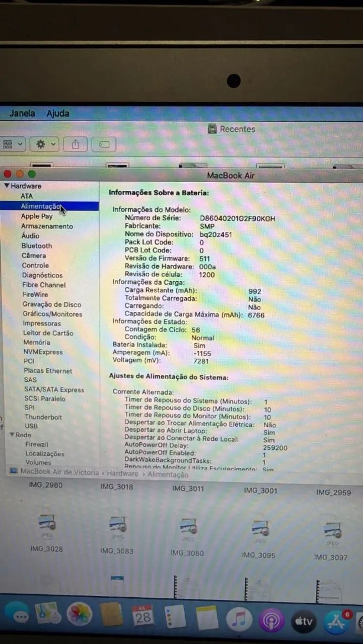This screenshot has height=644, width=363.
Task: Select NVMExpress in the sidebar
Action: (x=43, y=352)
